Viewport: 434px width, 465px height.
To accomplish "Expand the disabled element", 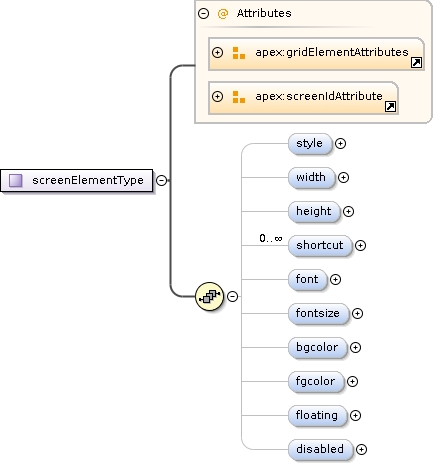I will click(x=361, y=449).
